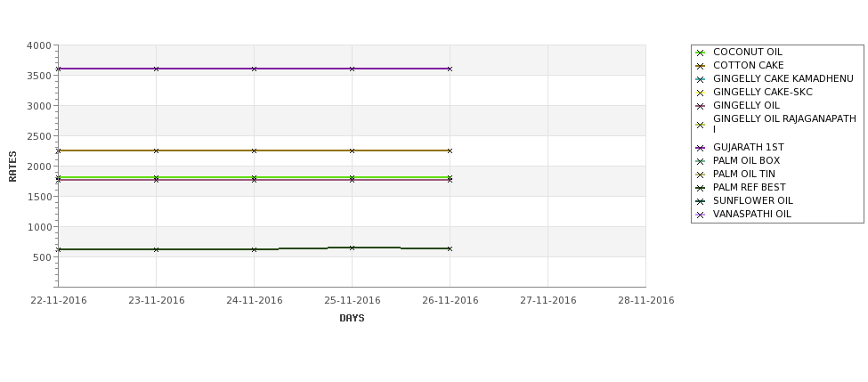The image size is (868, 382).
Task: Click the brown line point at 24-11-2016
Action: (254, 150)
